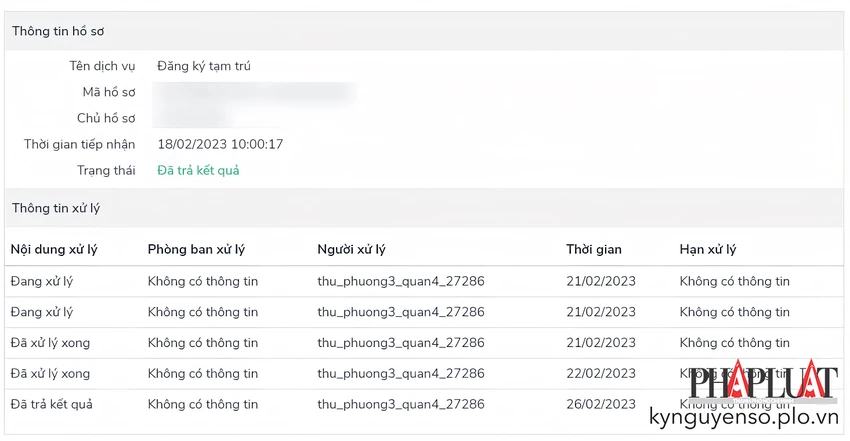Image resolution: width=850 pixels, height=441 pixels.
Task: Select the 'Đã trả kết quả' table row
Action: tap(424, 404)
